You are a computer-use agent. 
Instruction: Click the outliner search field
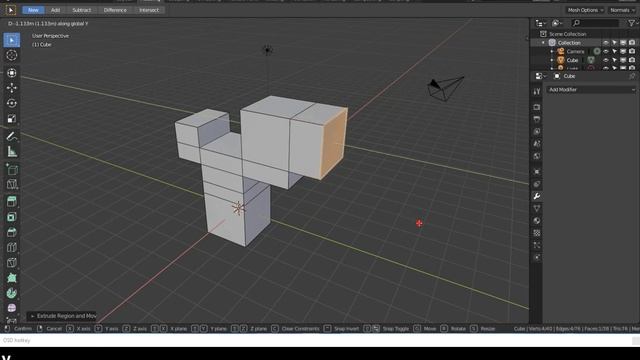pos(595,23)
